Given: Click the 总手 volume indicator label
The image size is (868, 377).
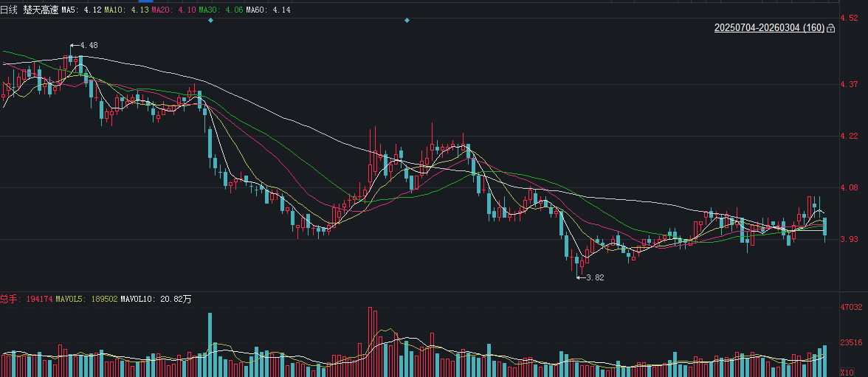Looking at the screenshot, I should [9, 299].
